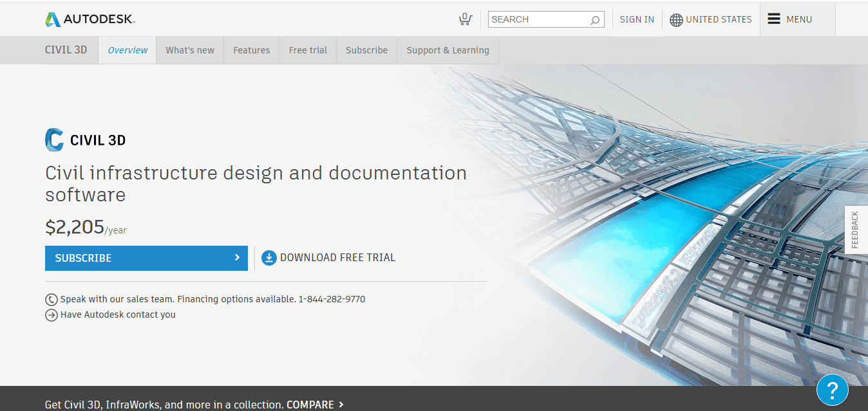Open the Support & Learning tab
The height and width of the screenshot is (411, 868).
coord(448,50)
